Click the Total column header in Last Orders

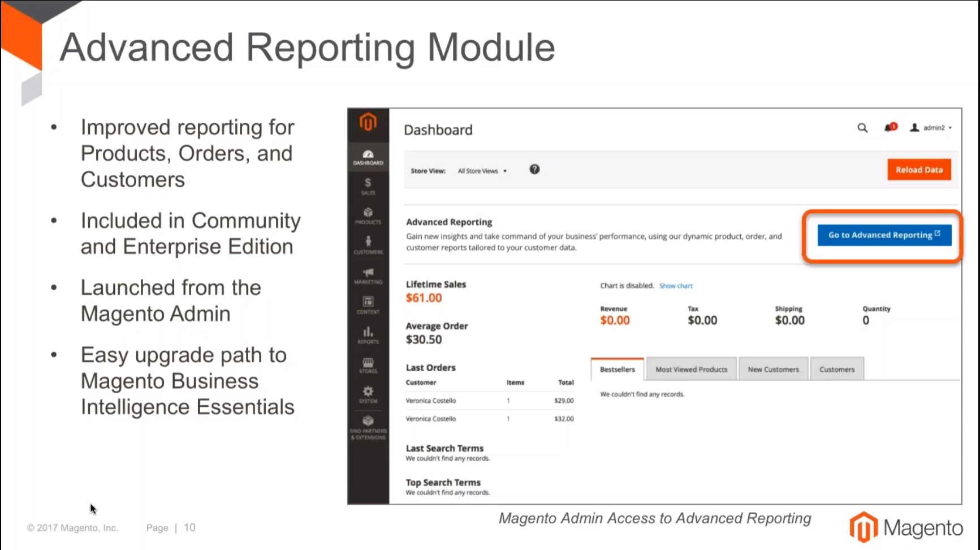point(566,383)
